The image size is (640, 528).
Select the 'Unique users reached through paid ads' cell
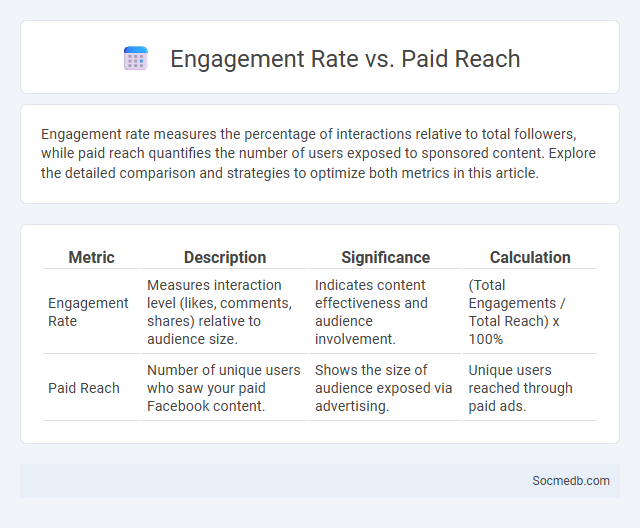coord(530,388)
